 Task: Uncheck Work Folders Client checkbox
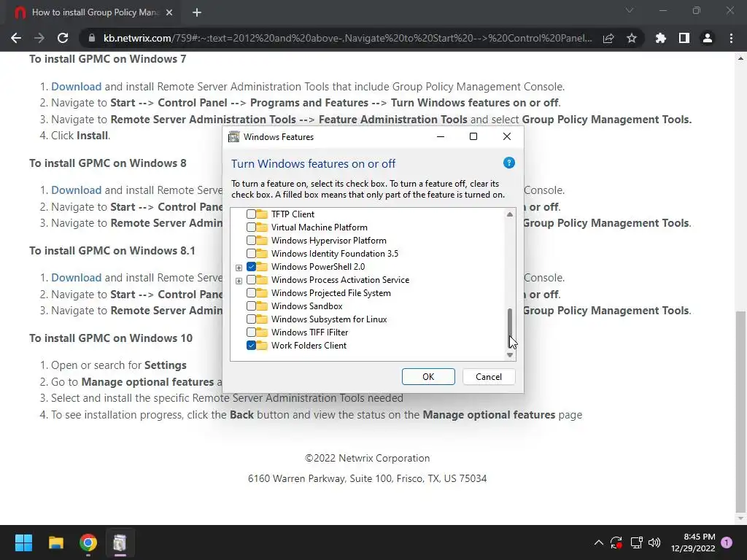point(251,346)
